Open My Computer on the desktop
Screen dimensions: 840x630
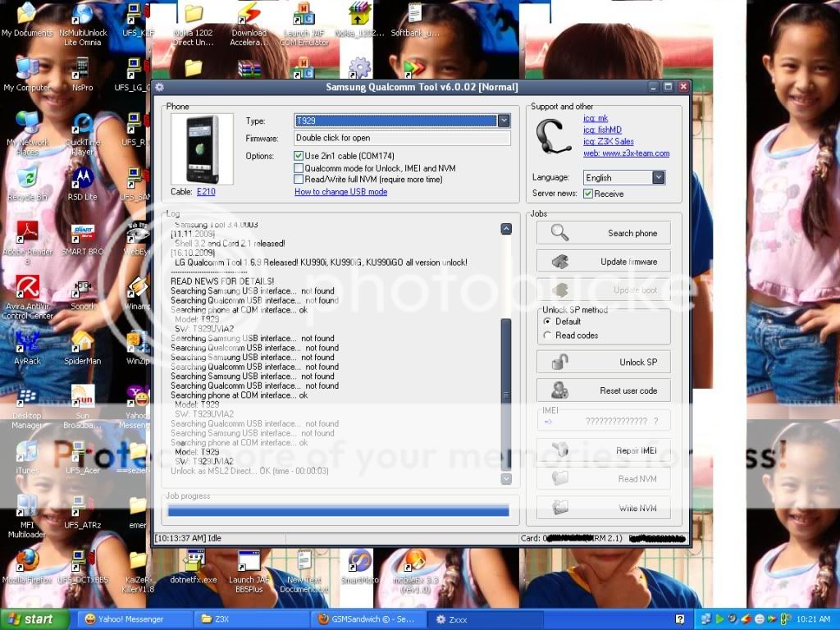click(27, 75)
